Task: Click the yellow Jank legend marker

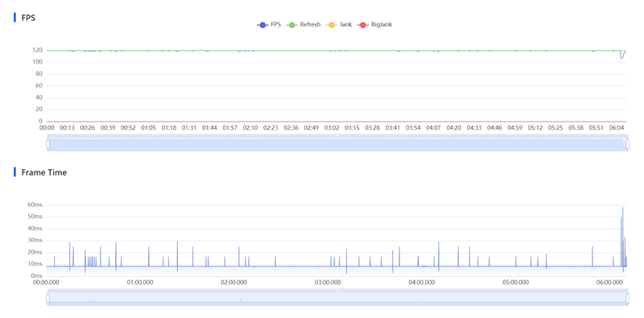Action: (x=332, y=25)
